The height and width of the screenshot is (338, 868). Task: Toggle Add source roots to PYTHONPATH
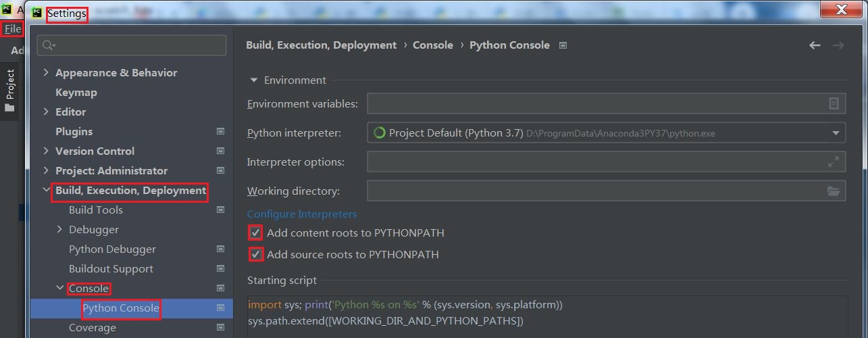(255, 255)
